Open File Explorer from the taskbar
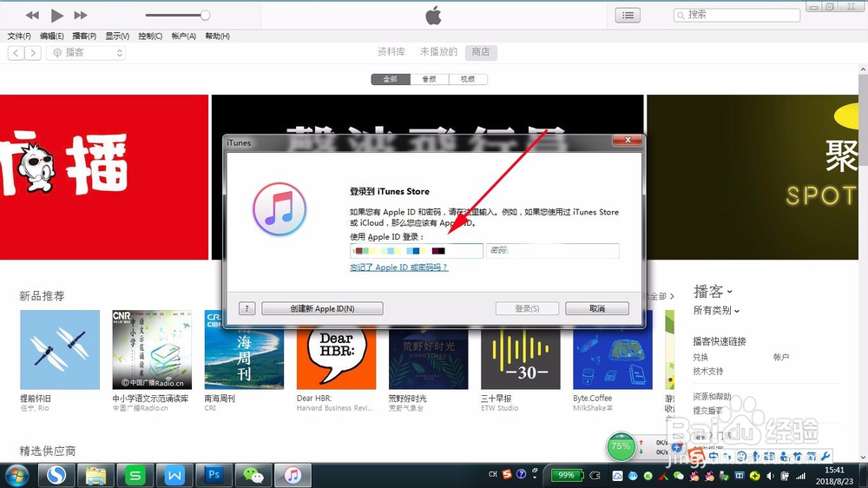Screen dimensions: 868x488 (x=95, y=475)
